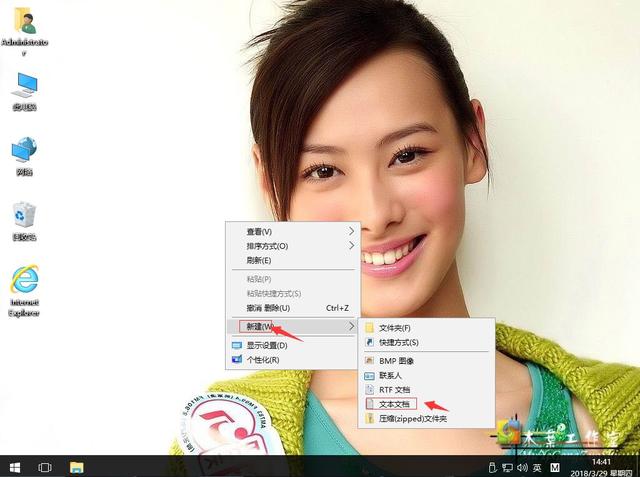
Task: Choose 排序方式(O) in the context menu
Action: 293,246
